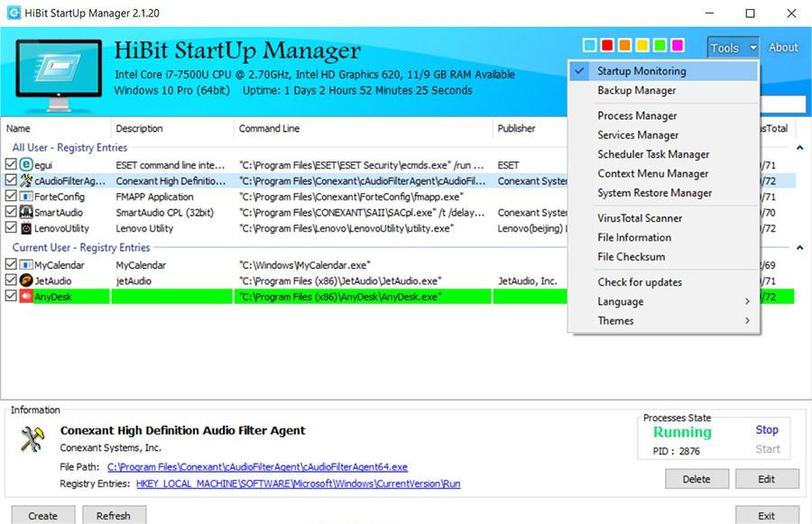Screen dimensions: 812x524
Task: Uncheck the cAudioFilterAgent startup entry
Action: (10, 180)
